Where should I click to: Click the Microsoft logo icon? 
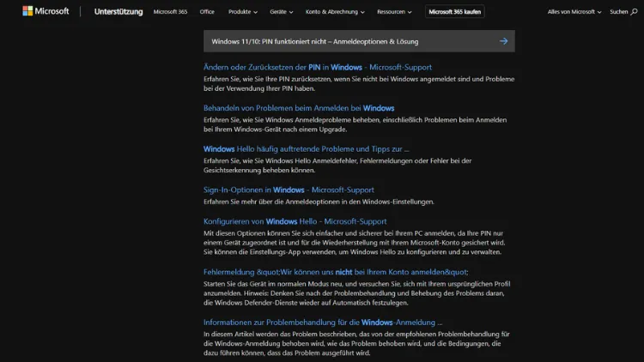pyautogui.click(x=27, y=11)
